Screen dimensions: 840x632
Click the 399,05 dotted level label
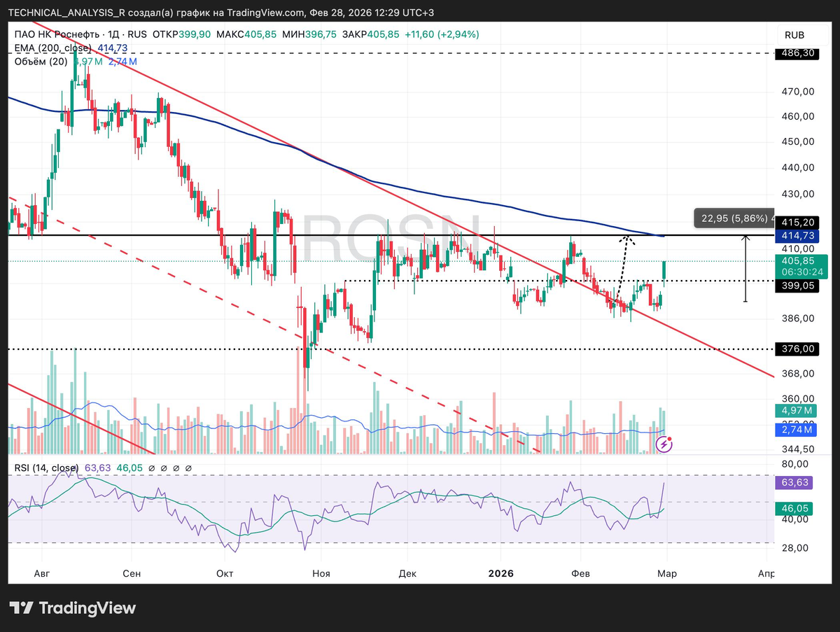797,286
